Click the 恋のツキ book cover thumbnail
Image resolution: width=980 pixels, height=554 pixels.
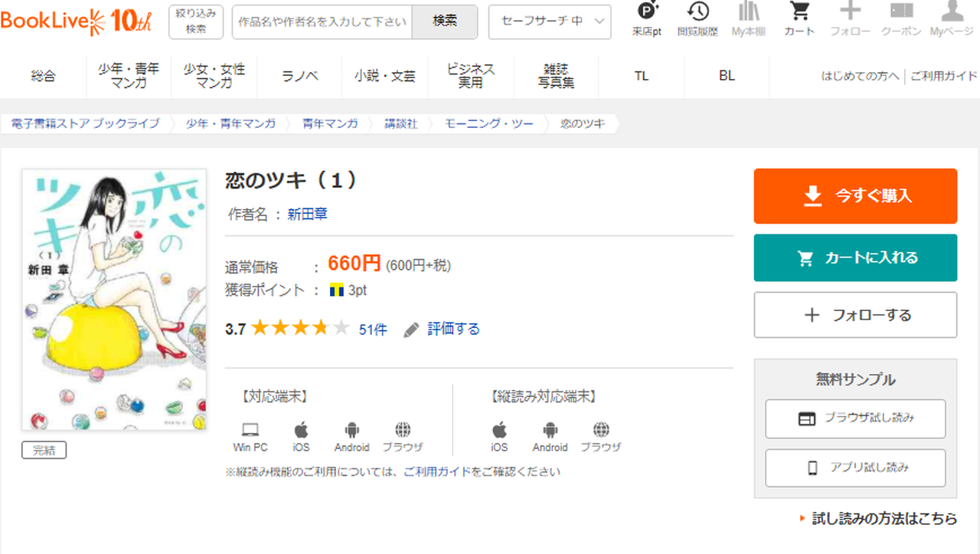[x=114, y=300]
